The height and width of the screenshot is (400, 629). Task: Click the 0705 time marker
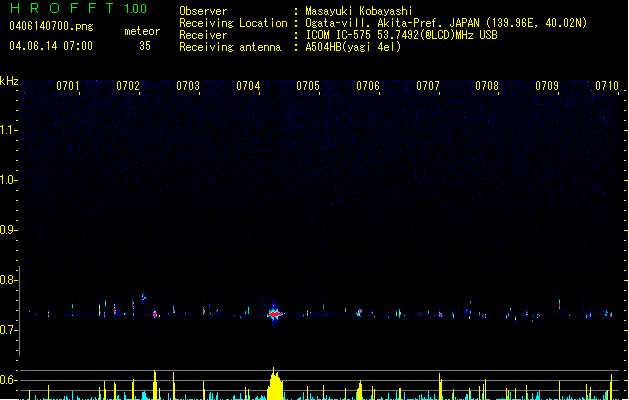308,86
